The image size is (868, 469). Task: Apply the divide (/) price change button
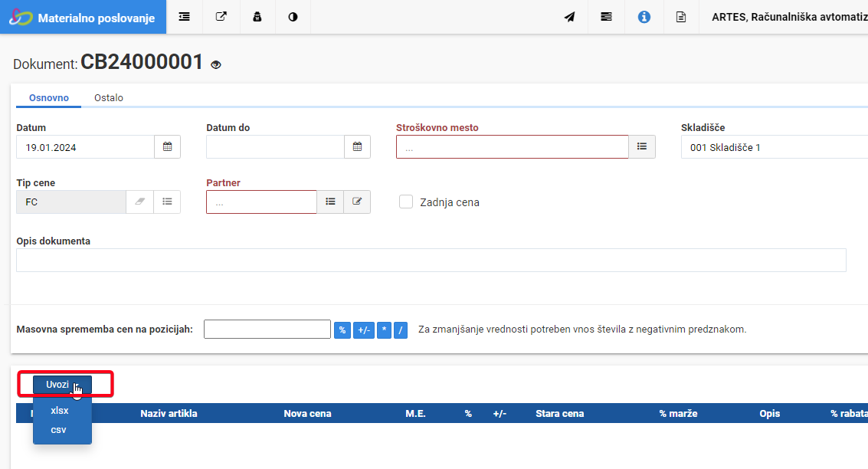401,330
